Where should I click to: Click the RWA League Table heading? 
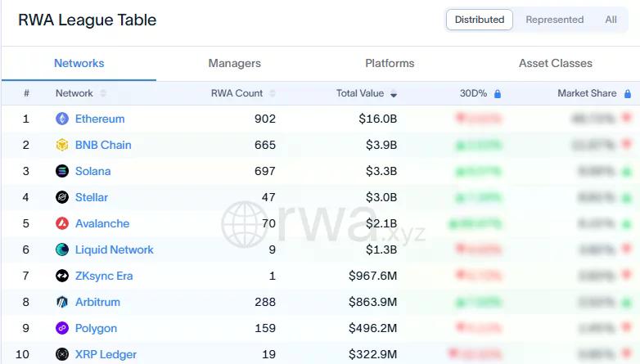point(88,20)
